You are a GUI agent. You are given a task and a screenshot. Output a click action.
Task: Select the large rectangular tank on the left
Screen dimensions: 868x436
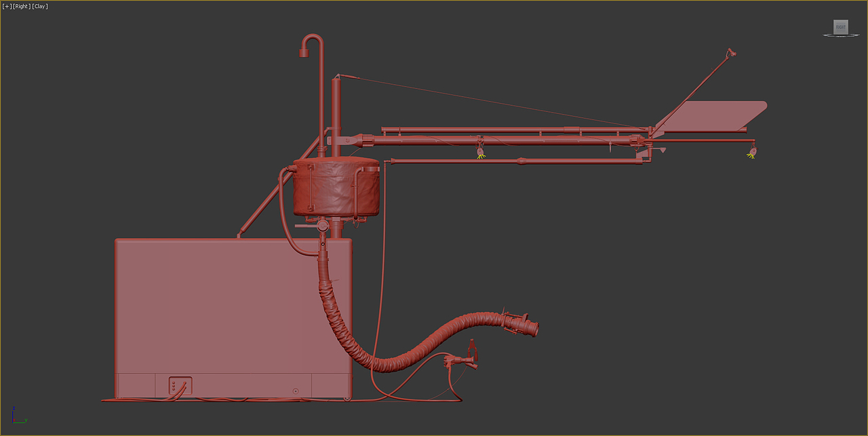click(224, 312)
